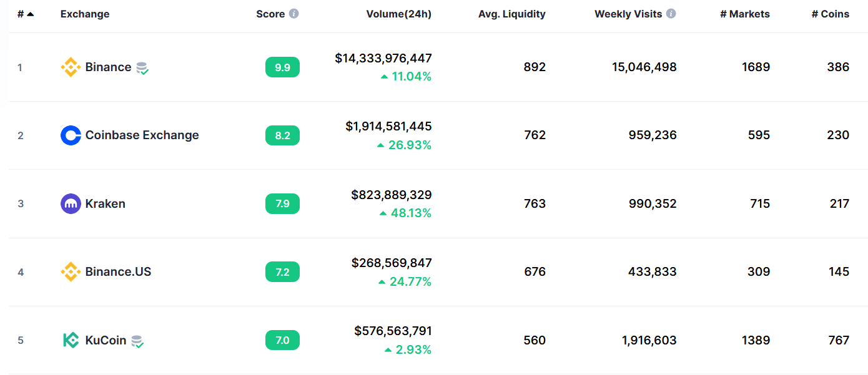Sort by # Coins column header

coord(830,14)
